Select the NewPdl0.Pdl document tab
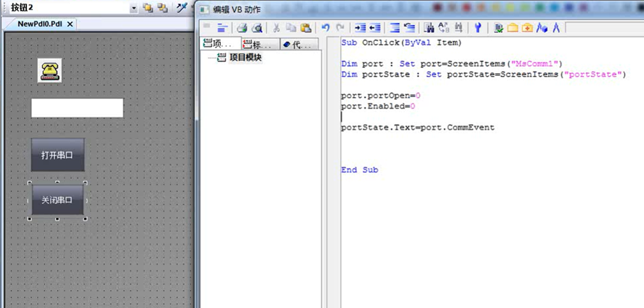644x308 pixels. click(41, 24)
